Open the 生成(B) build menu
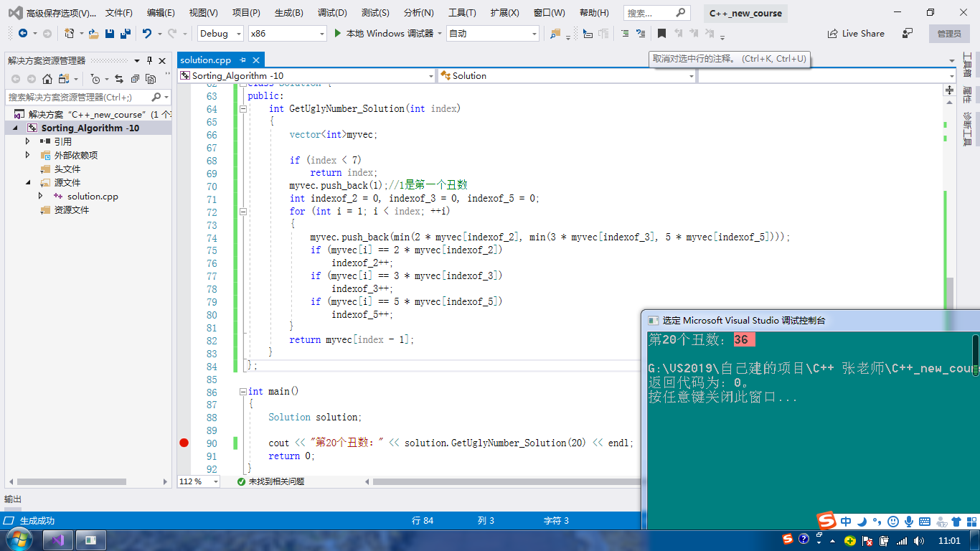 tap(289, 13)
